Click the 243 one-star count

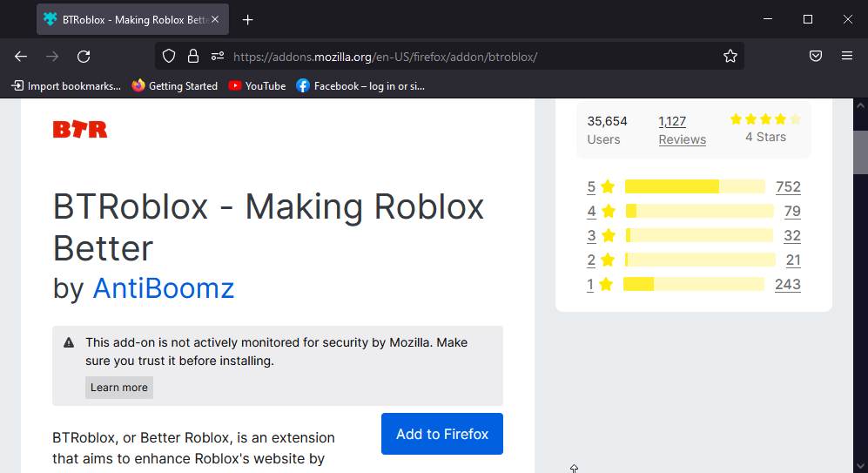point(788,284)
